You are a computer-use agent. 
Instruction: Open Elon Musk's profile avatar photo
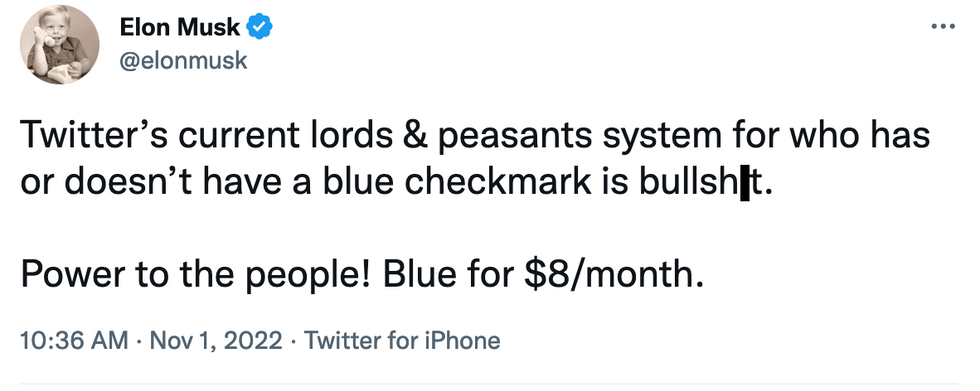click(x=59, y=45)
